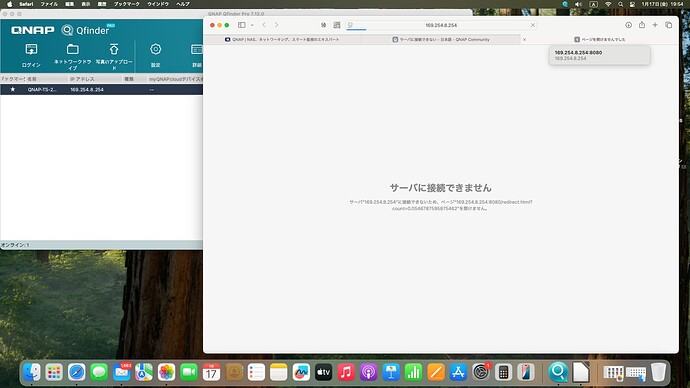Screen dimensions: 690x388
Task: Open Apple TV from the Dock
Action: (x=323, y=372)
